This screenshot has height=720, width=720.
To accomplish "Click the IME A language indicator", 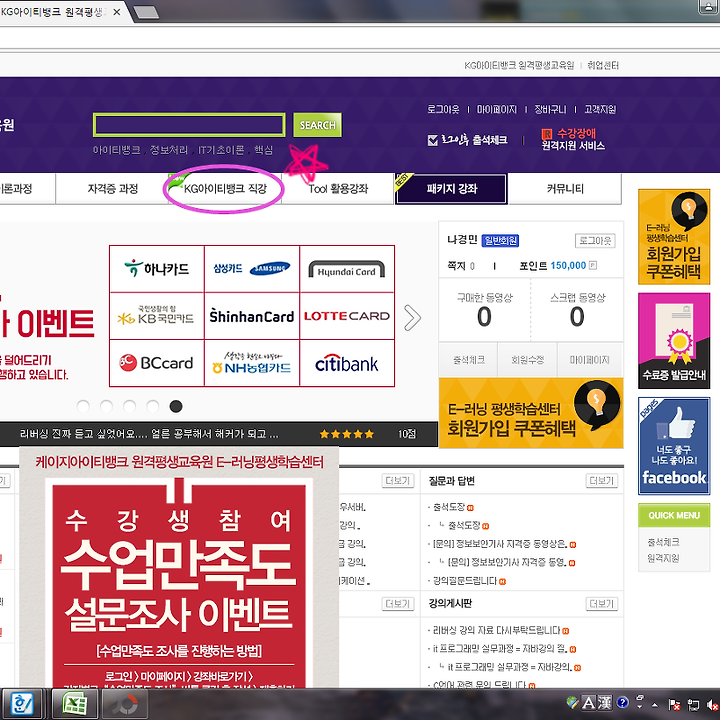I will coord(588,703).
